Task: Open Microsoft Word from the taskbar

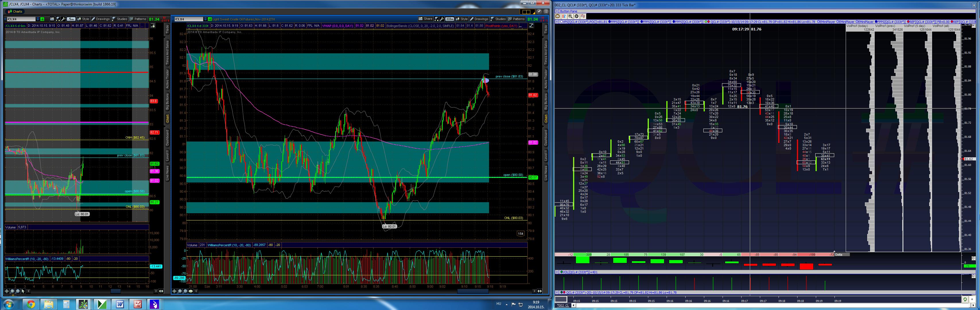Action: pos(120,304)
